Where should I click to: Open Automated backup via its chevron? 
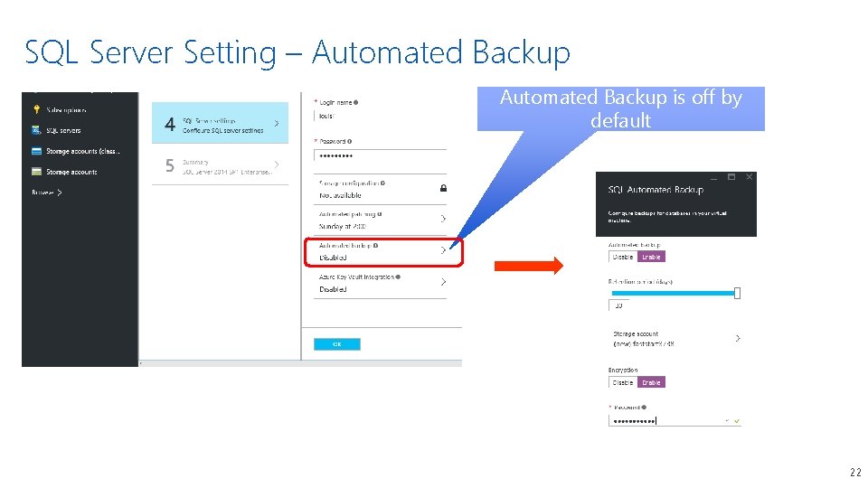(x=443, y=250)
